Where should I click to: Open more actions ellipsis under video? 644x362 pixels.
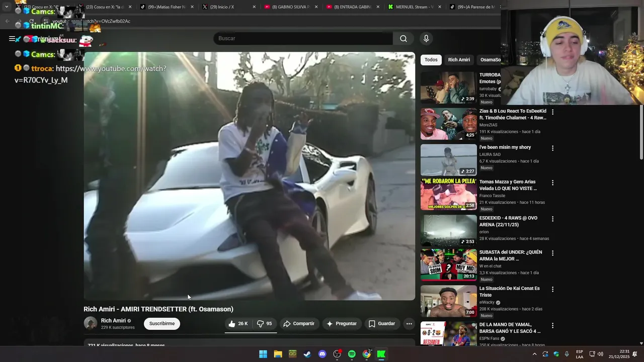pyautogui.click(x=409, y=324)
